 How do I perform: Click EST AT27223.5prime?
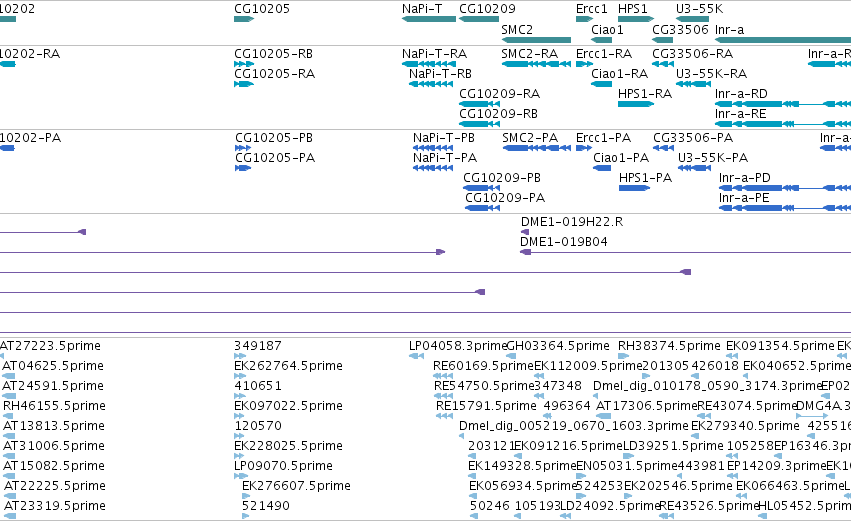(x=2, y=356)
